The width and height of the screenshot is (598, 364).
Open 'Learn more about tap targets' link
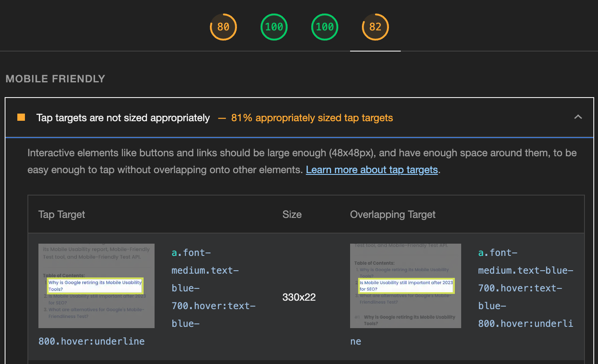pos(372,170)
